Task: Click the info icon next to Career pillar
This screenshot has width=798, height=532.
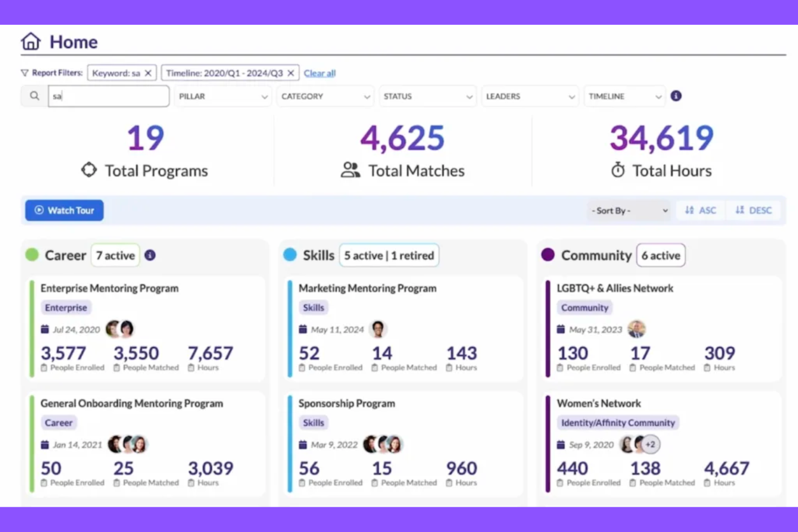Action: coord(150,255)
